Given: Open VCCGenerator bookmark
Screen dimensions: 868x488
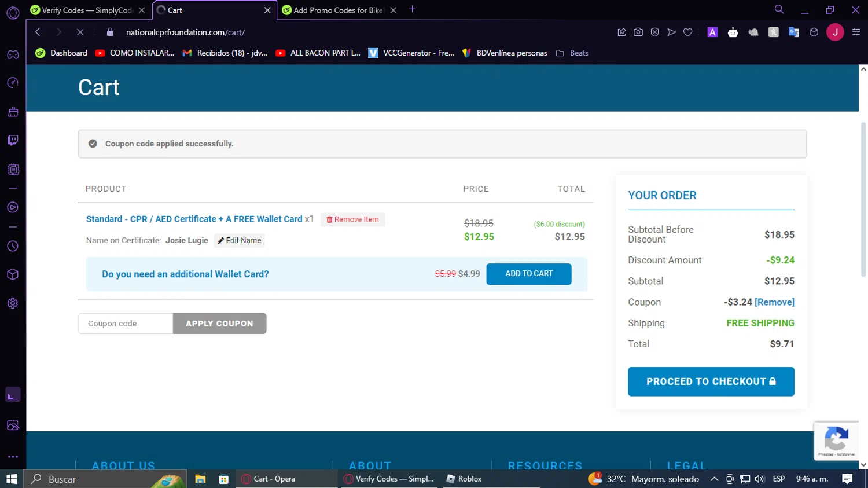Looking at the screenshot, I should [411, 53].
